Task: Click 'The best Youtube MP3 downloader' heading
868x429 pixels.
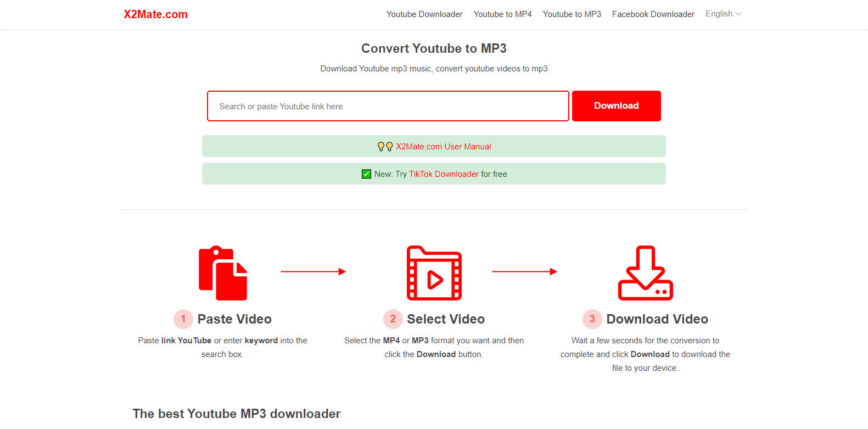Action: 237,414
